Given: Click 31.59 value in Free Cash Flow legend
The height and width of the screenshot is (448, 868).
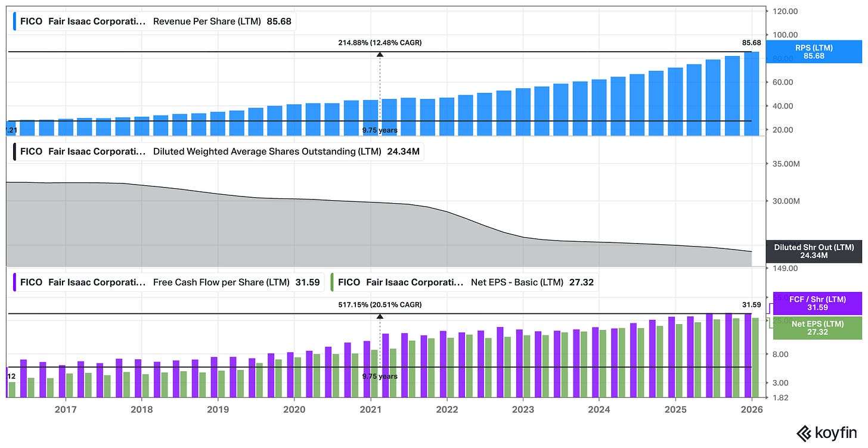Looking at the screenshot, I should 307,282.
